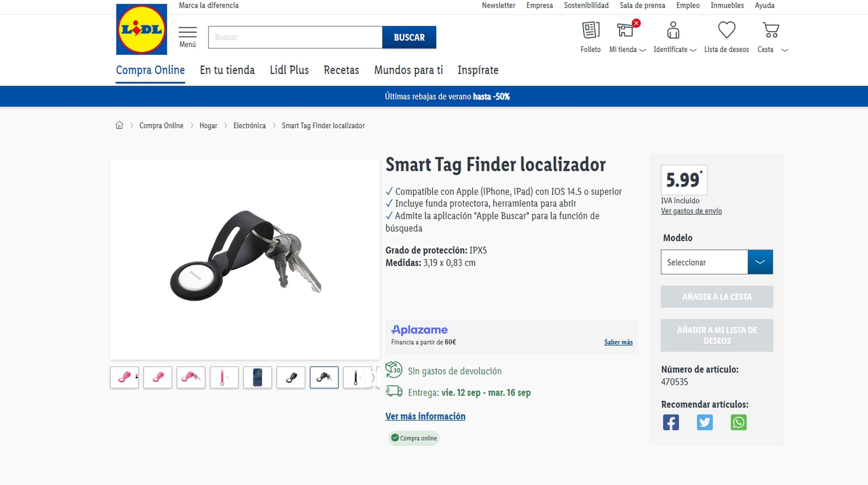Viewport: 868px width, 485px height.
Task: Click the Lidl logo
Action: point(142,29)
